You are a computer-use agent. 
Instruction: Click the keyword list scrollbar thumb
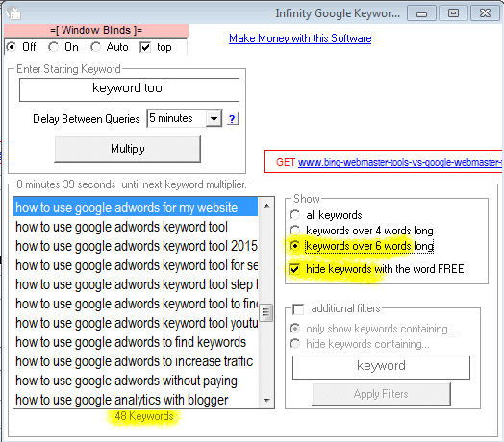point(266,312)
